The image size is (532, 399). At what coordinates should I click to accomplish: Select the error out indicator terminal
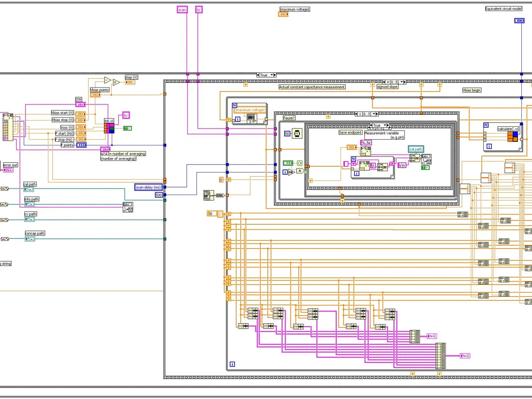pyautogui.click(x=9, y=170)
